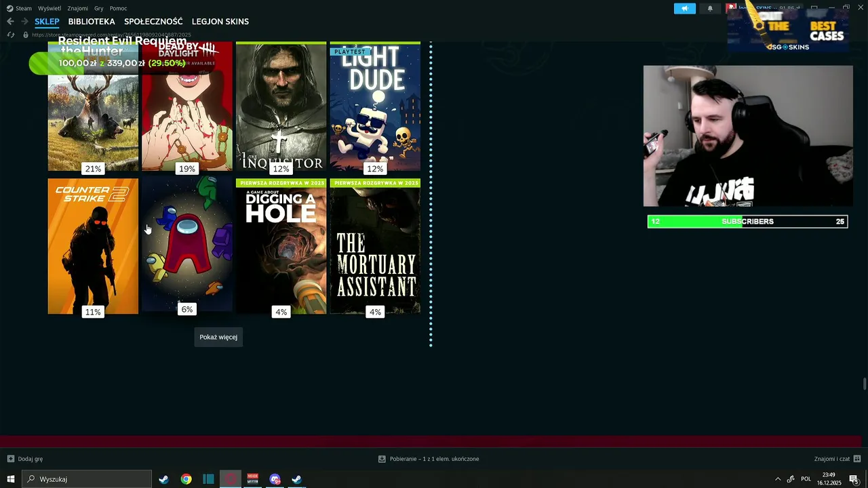Image resolution: width=868 pixels, height=488 pixels.
Task: Click the page vertical scrollbar thumb
Action: tap(865, 384)
